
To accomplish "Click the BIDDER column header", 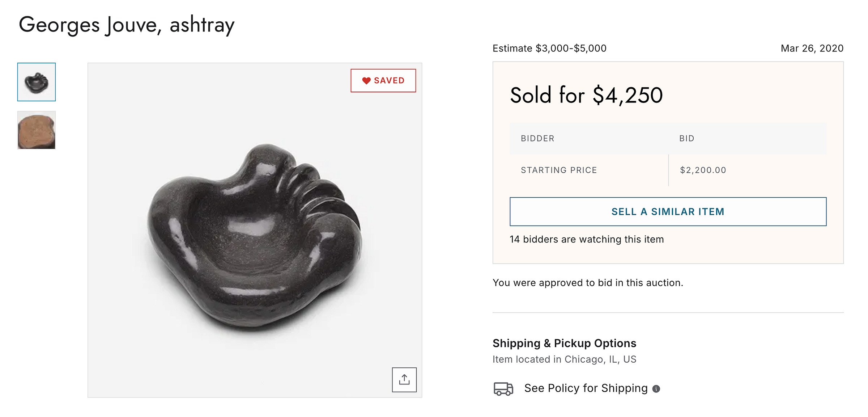I will pyautogui.click(x=537, y=138).
